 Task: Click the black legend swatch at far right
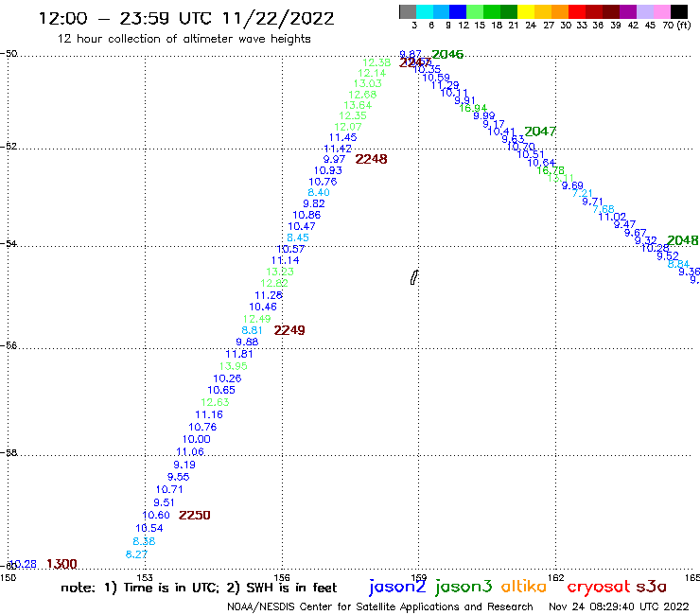(679, 11)
